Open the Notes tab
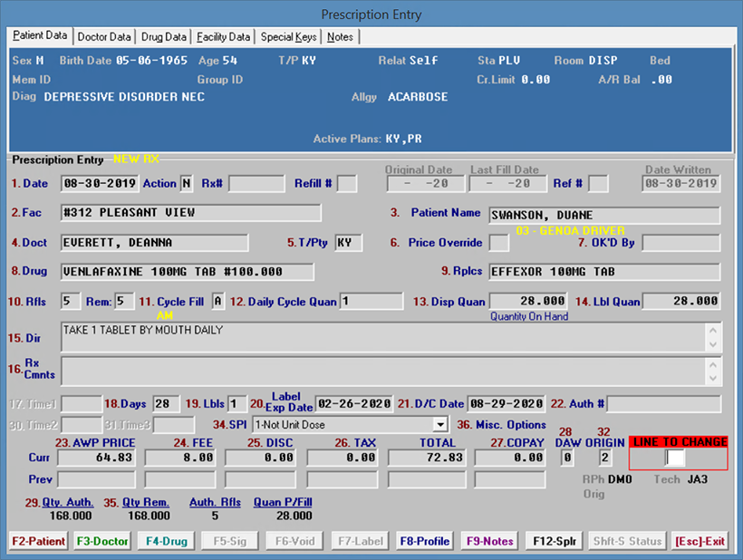743x560 pixels. point(341,37)
